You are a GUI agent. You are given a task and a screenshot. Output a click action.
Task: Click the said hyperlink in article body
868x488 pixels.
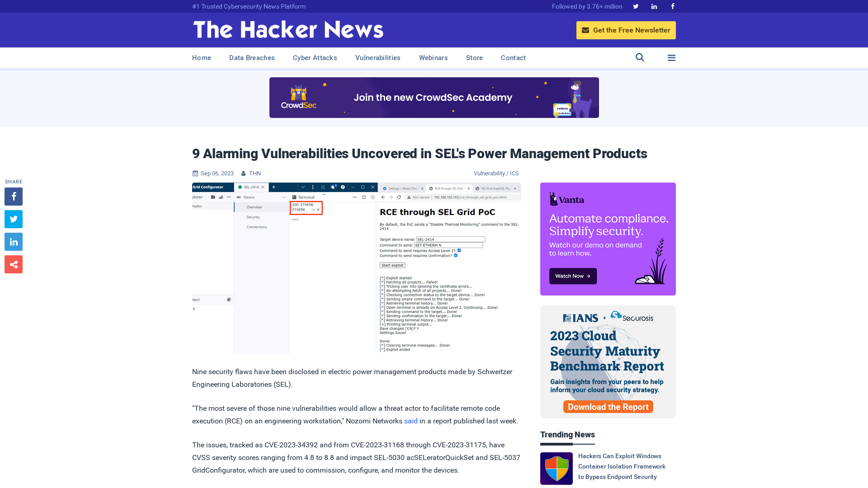tap(411, 421)
